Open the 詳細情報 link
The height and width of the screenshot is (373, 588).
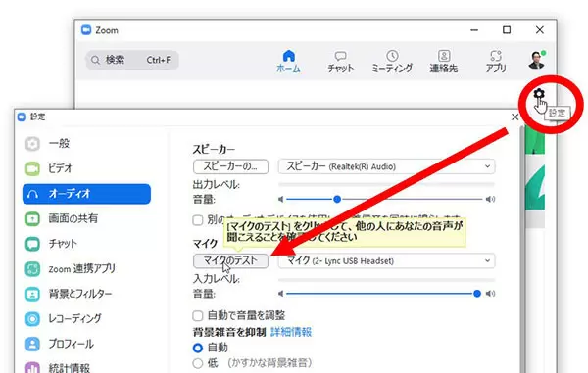click(x=291, y=332)
